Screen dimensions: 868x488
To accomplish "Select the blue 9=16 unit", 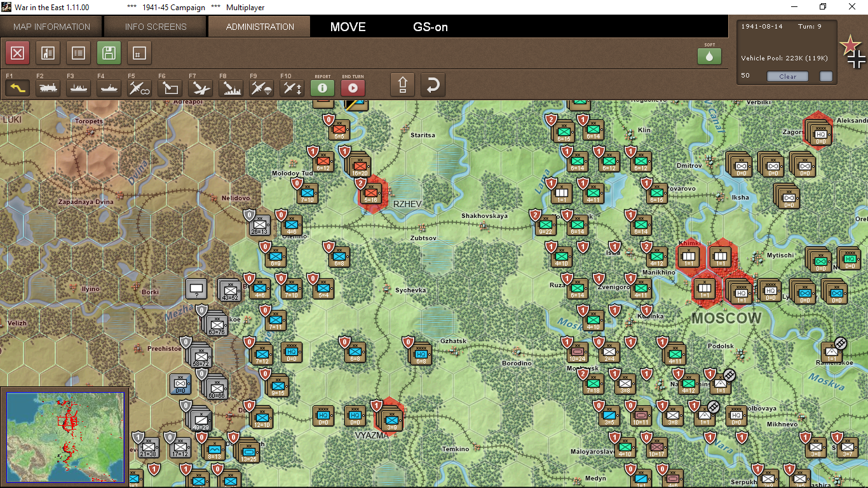I will pos(278,386).
